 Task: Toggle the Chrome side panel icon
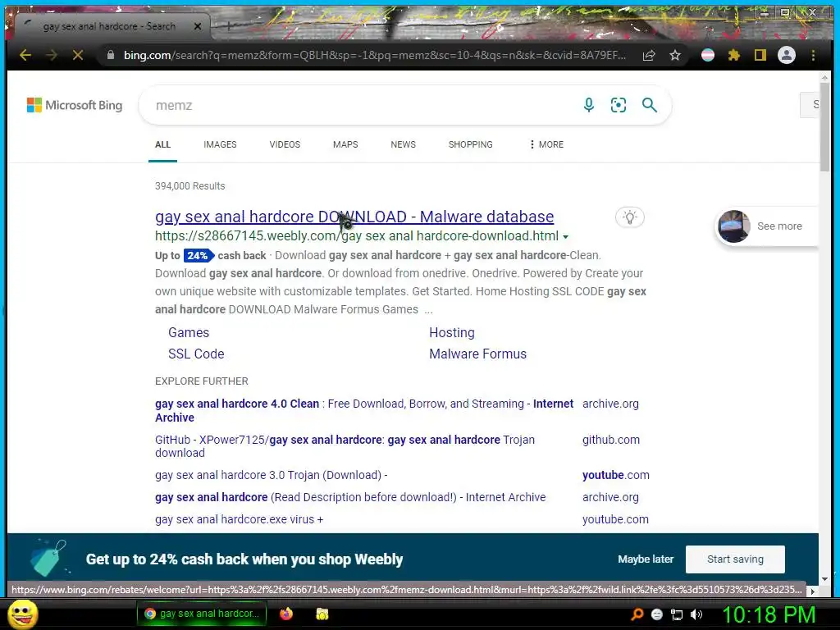(760, 55)
